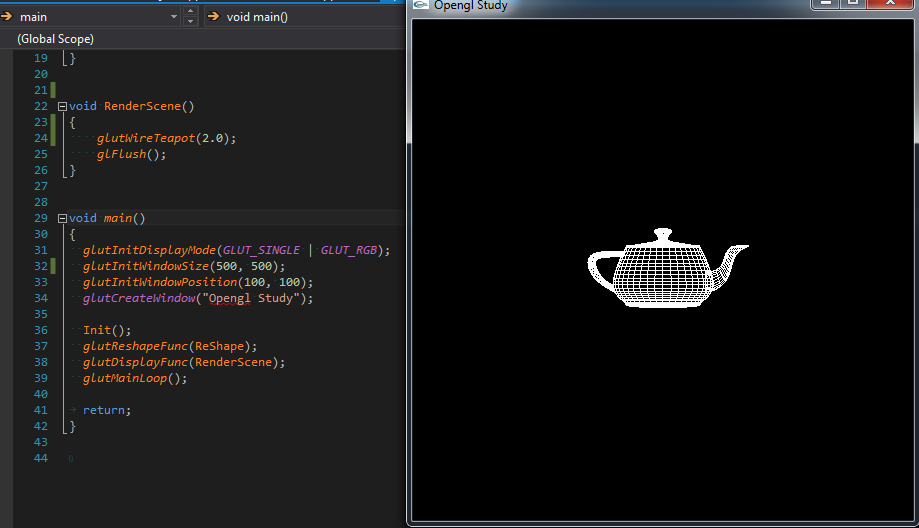The height and width of the screenshot is (528, 919).
Task: Open the main scope dropdown
Action: point(99,17)
